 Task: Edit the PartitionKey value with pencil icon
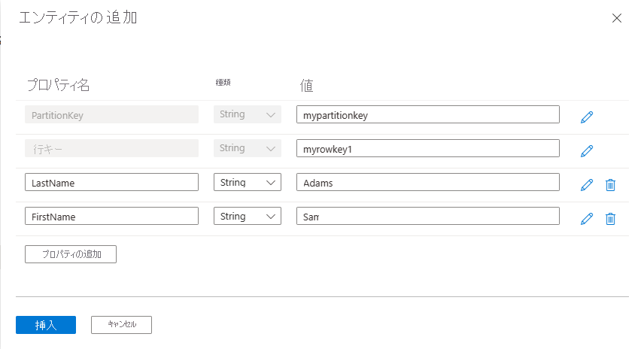[x=587, y=117]
